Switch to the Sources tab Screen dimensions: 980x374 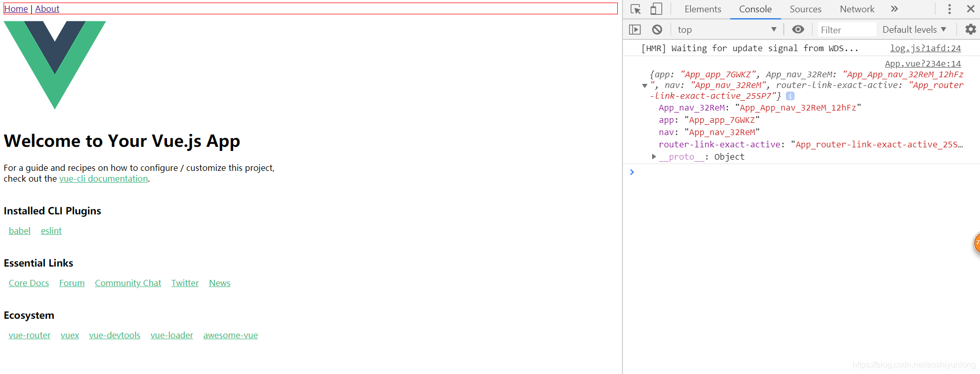(x=805, y=9)
